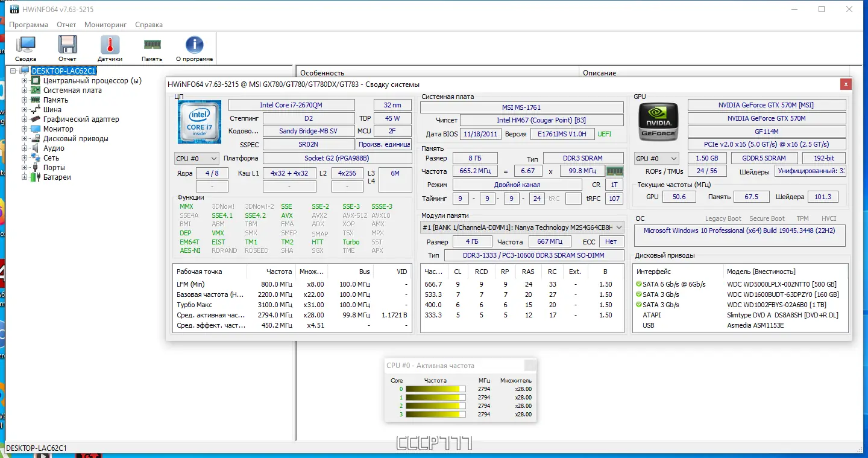The width and height of the screenshot is (868, 458).
Task: Select Графический адаптер in the tree
Action: 81,119
